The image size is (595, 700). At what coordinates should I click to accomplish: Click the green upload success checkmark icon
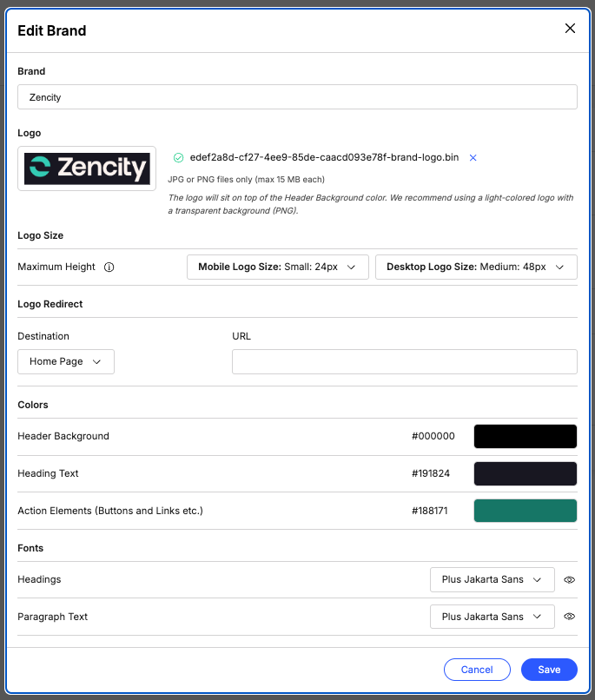click(x=179, y=157)
